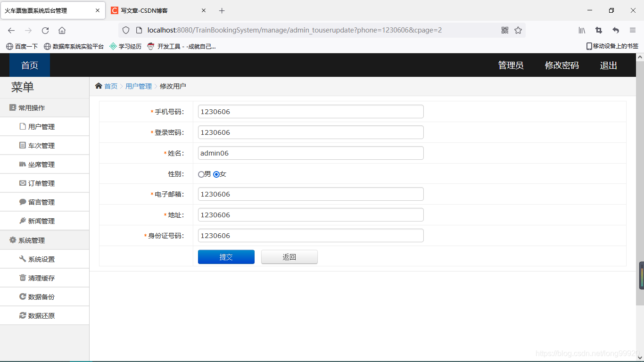Image resolution: width=644 pixels, height=362 pixels.
Task: Click the 登录密码 input field
Action: point(311,132)
